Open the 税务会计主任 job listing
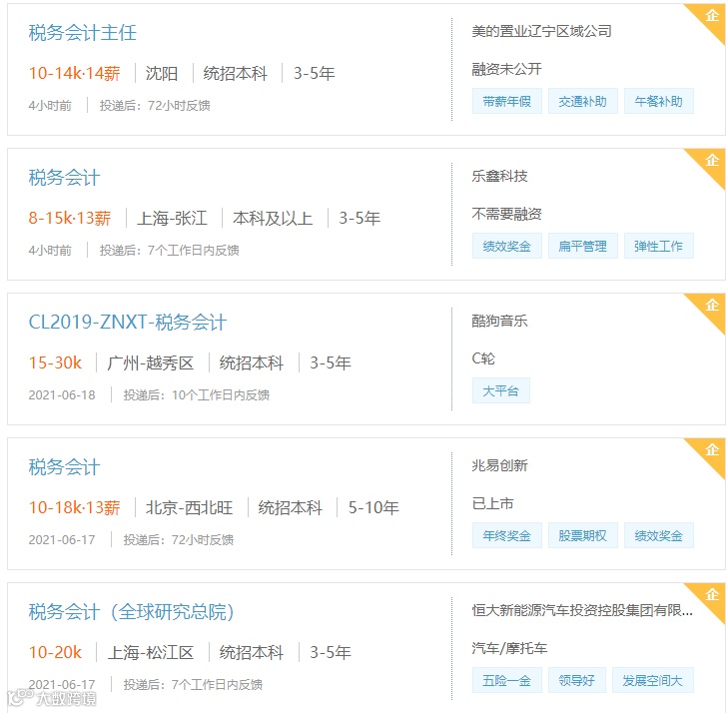Viewport: 728px width, 713px height. [x=83, y=33]
